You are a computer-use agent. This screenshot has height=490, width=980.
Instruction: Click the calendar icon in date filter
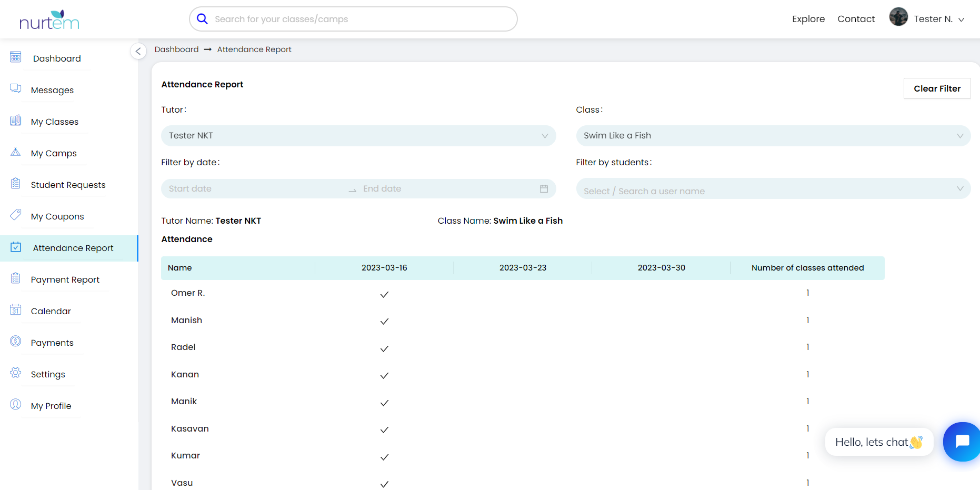[544, 189]
